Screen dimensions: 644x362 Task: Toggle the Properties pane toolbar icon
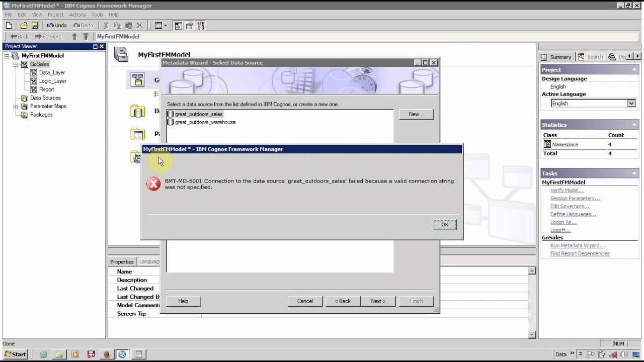coord(190,26)
